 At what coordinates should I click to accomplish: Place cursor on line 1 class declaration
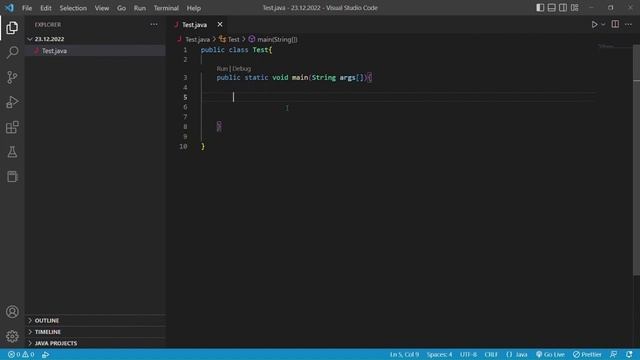point(236,50)
